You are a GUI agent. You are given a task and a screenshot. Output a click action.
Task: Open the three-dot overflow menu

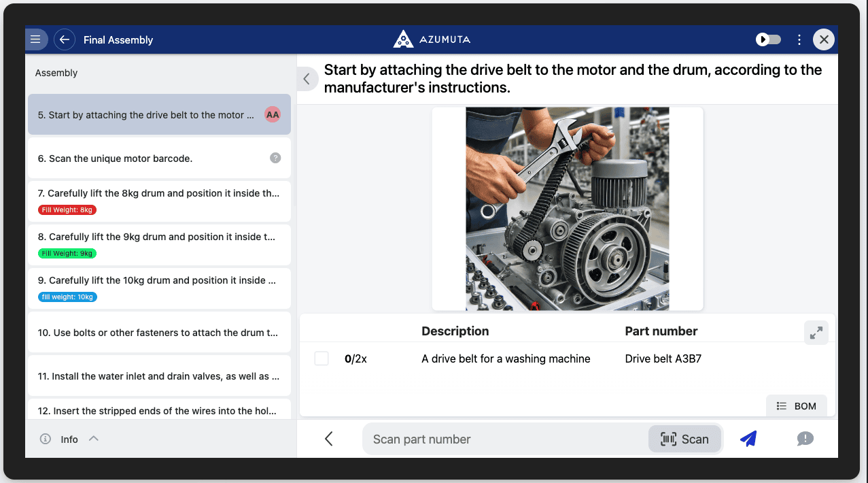[799, 39]
